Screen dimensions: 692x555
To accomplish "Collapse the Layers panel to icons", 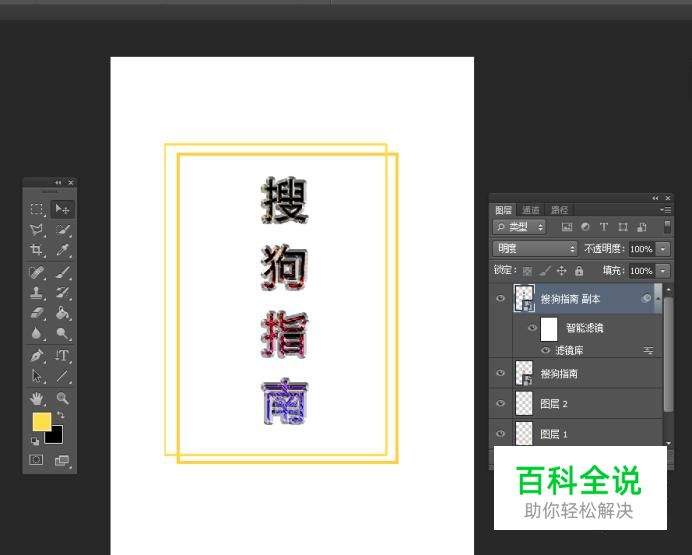I will [655, 198].
